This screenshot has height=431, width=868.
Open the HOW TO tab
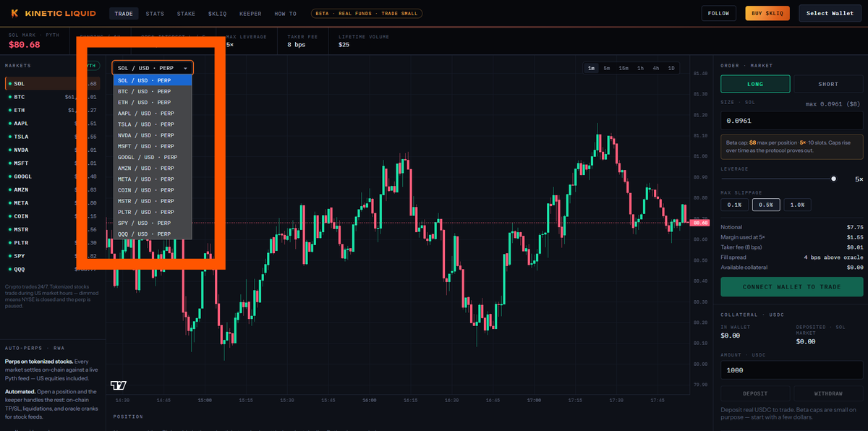click(286, 14)
